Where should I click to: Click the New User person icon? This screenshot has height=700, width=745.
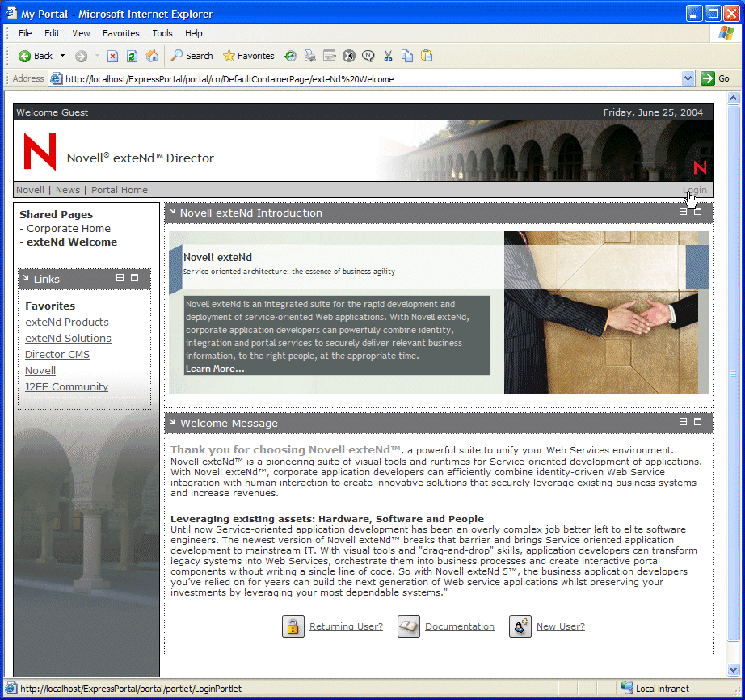click(x=520, y=626)
